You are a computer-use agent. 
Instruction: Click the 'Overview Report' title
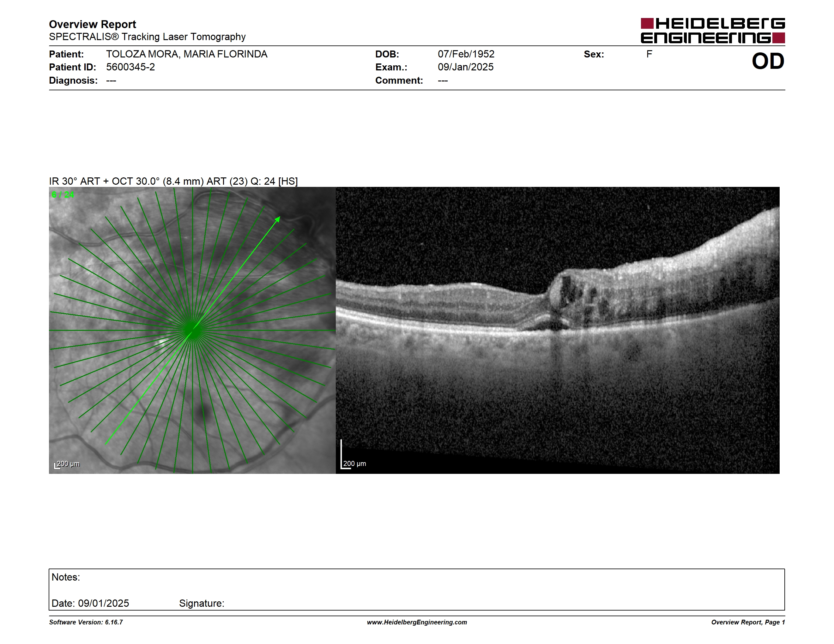[x=93, y=24]
